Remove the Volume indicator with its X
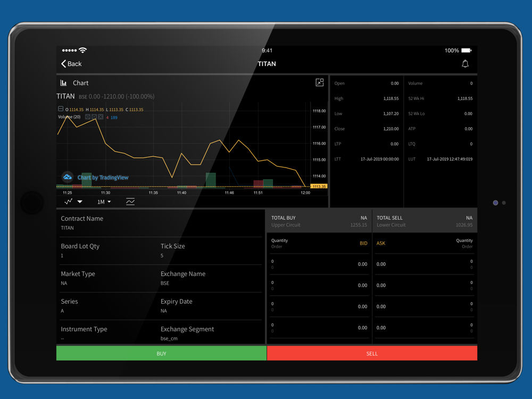The height and width of the screenshot is (399, 532). pyautogui.click(x=101, y=117)
